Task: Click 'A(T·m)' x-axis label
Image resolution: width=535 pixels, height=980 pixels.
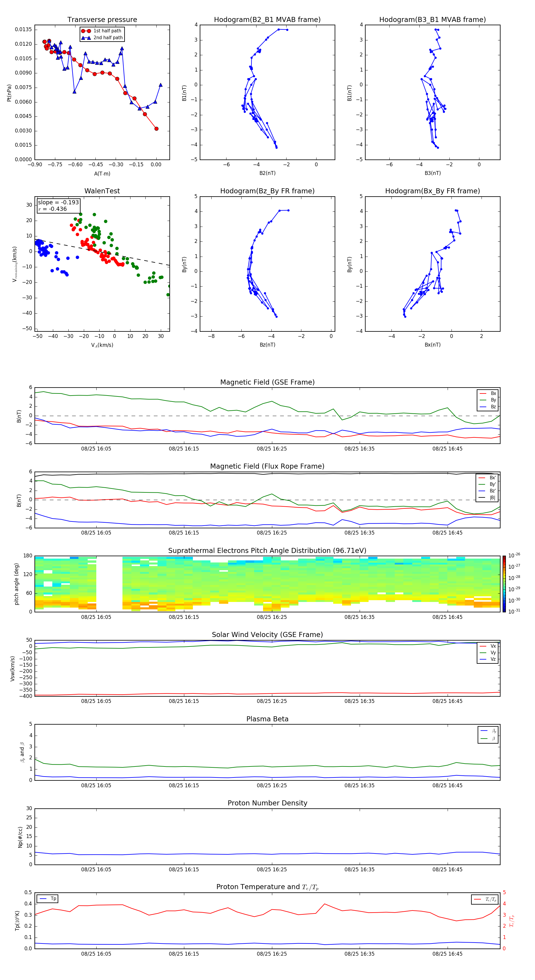Action: pyautogui.click(x=102, y=174)
